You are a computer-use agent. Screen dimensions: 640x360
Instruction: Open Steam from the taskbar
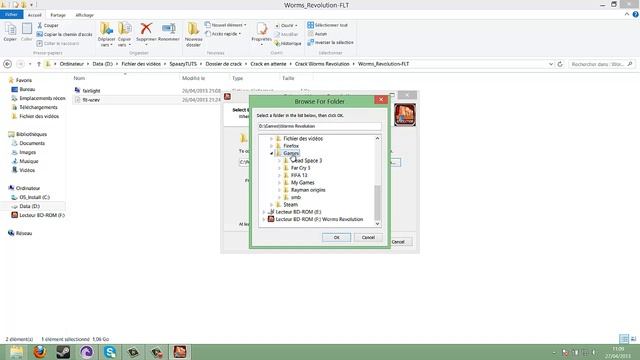pos(63,352)
